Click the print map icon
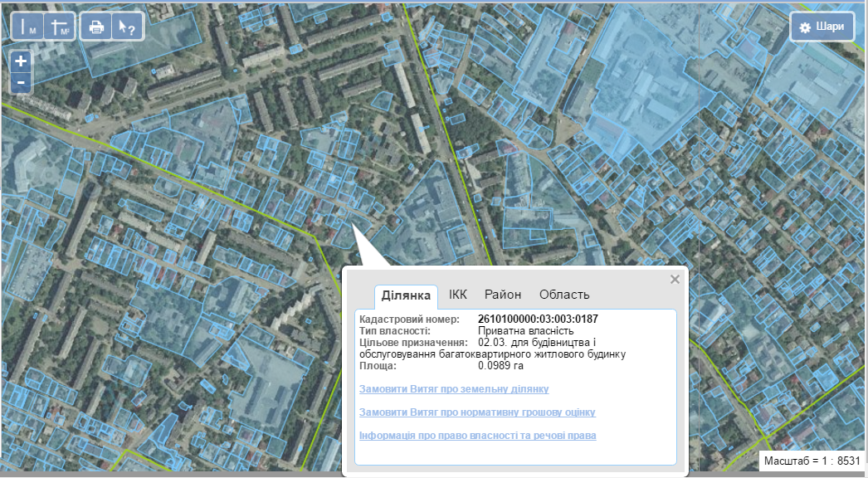 [96, 27]
